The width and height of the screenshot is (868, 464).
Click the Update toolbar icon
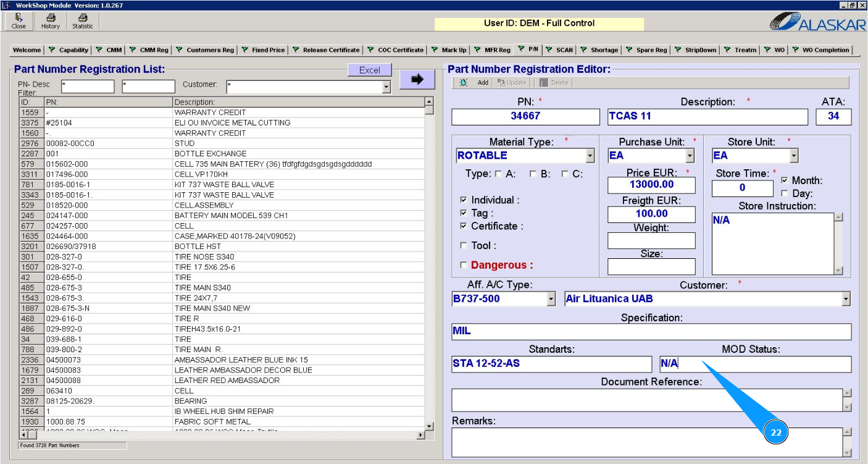coord(501,83)
